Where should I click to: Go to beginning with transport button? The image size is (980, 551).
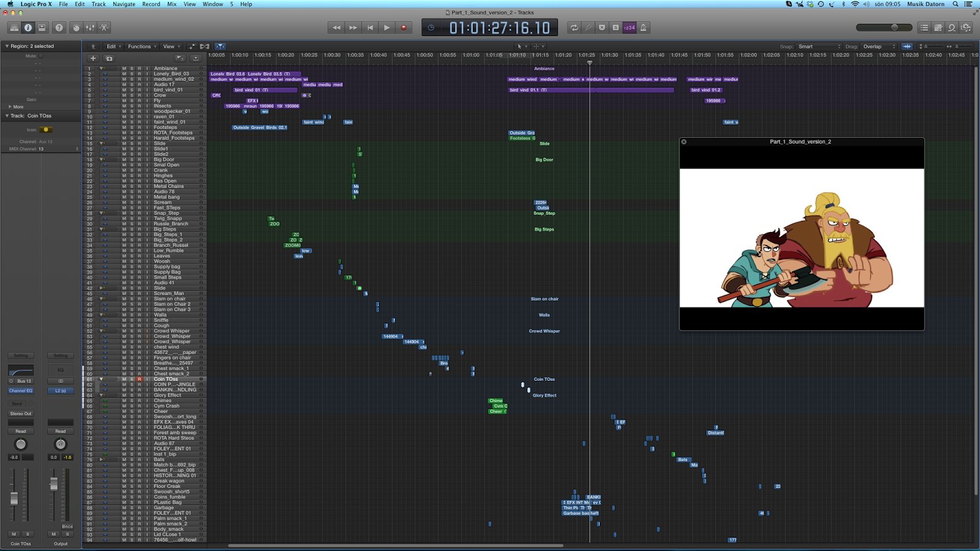(x=370, y=28)
